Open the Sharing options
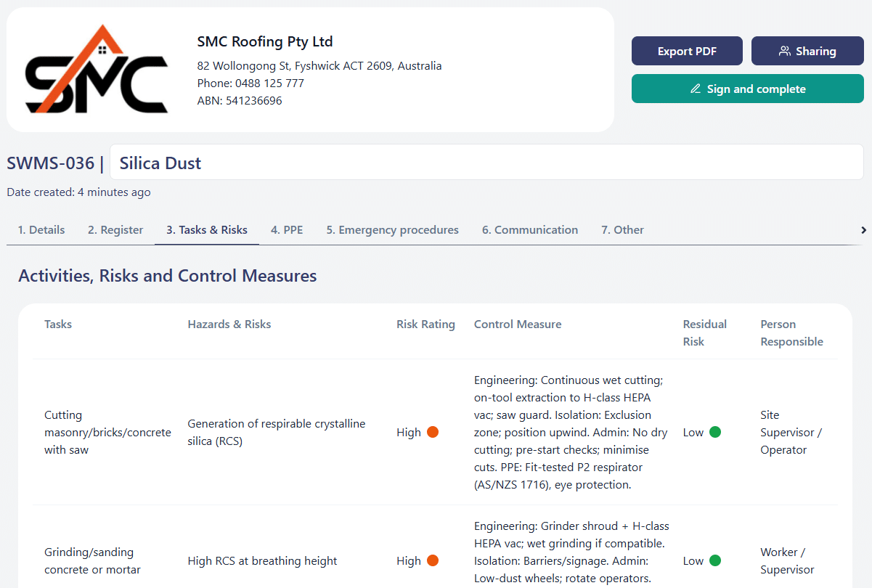Image resolution: width=872 pixels, height=588 pixels. (x=807, y=51)
